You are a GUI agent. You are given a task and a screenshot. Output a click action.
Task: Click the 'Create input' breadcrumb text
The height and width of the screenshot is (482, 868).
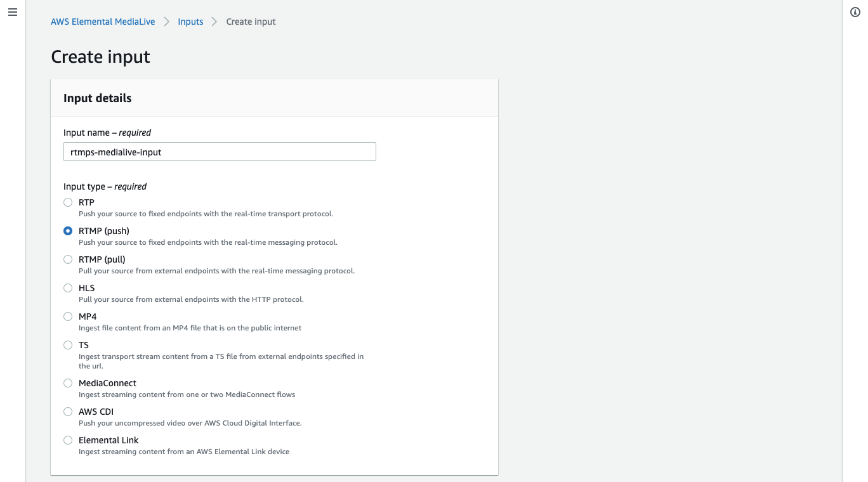[x=251, y=22]
